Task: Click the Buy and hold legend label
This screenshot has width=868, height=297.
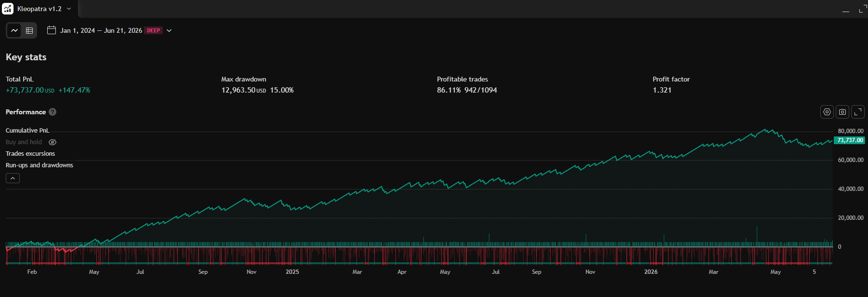Action: (24, 142)
